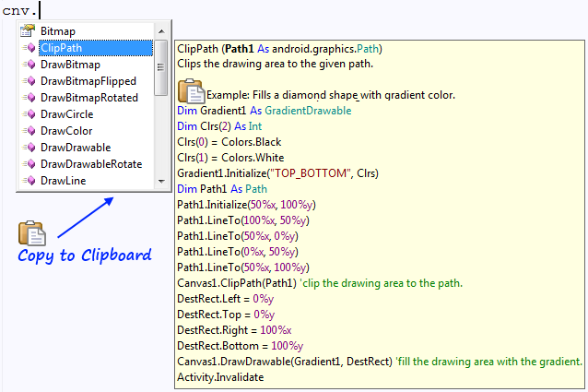The width and height of the screenshot is (588, 392).
Task: Click 'Clrs(1) = Colors.White' line
Action: pos(230,158)
